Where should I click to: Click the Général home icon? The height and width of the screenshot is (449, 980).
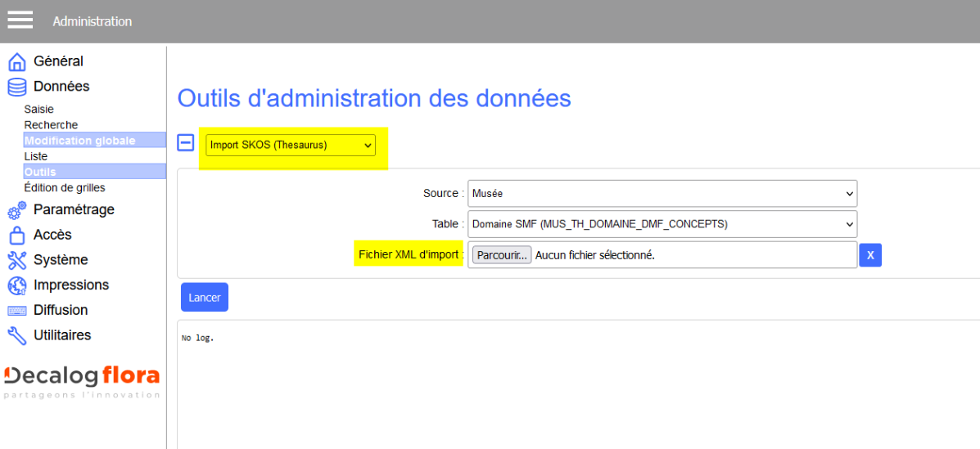pyautogui.click(x=17, y=62)
